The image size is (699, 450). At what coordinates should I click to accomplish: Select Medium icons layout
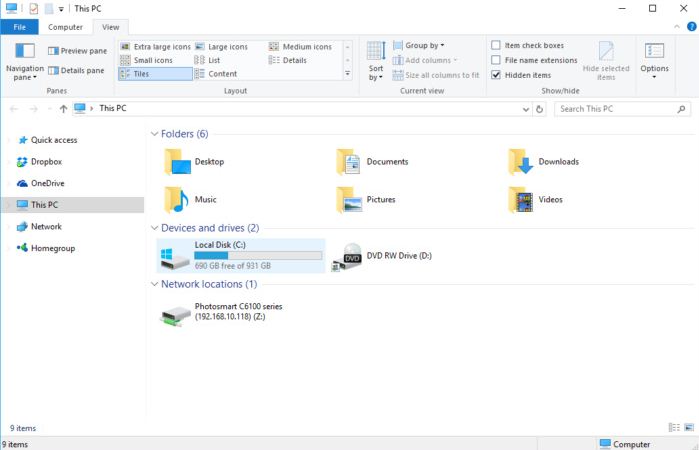coord(300,46)
